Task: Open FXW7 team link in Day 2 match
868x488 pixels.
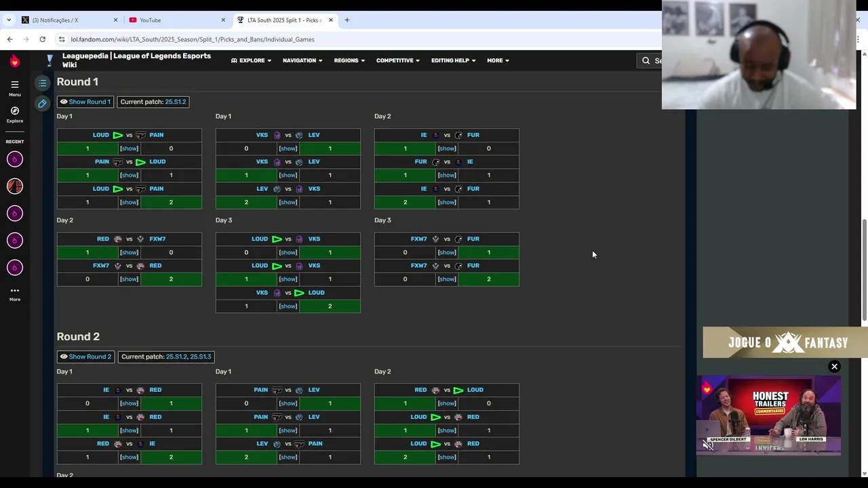Action: point(157,239)
